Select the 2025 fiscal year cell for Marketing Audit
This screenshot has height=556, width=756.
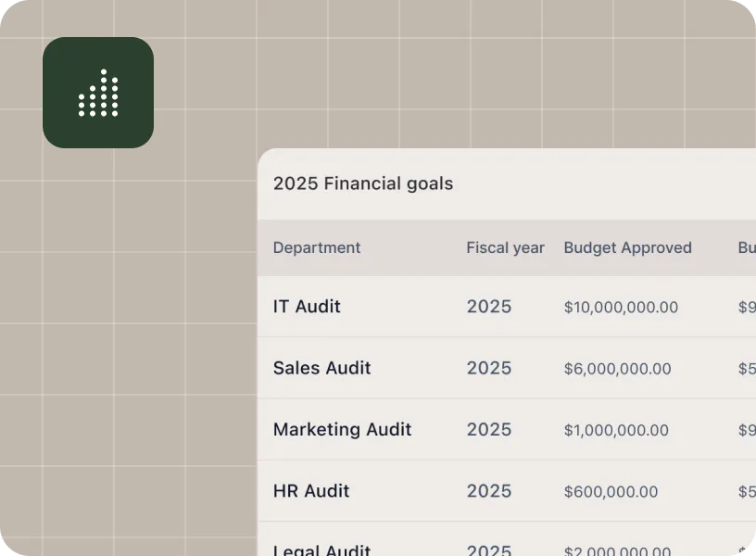pyautogui.click(x=489, y=430)
